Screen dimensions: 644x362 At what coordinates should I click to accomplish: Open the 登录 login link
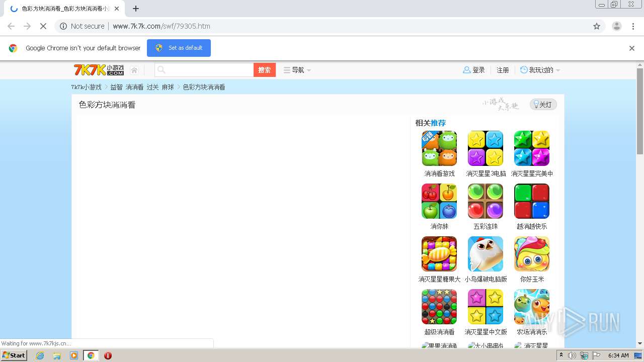(x=474, y=70)
